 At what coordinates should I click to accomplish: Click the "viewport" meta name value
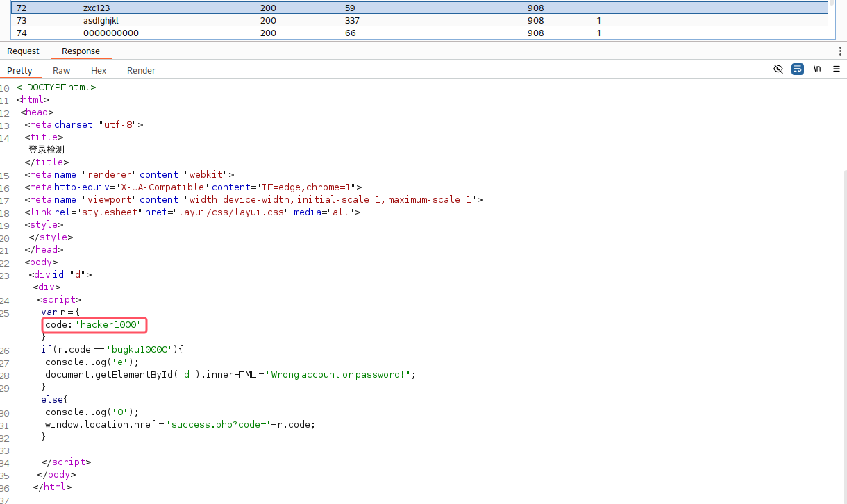tap(110, 200)
